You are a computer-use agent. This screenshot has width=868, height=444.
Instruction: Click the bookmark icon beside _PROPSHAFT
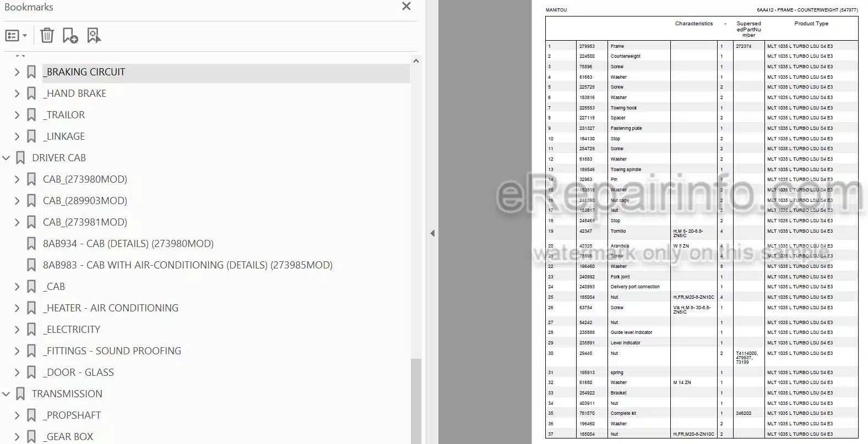coord(31,415)
